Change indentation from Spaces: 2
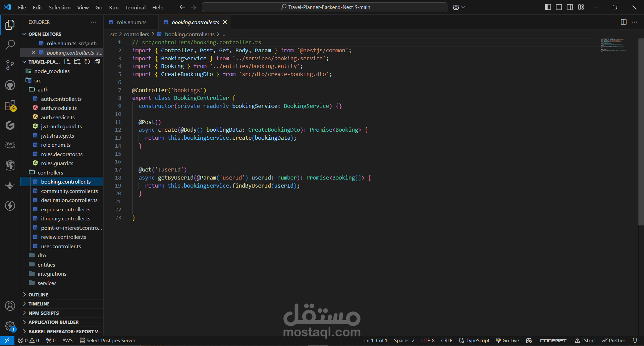 point(404,340)
